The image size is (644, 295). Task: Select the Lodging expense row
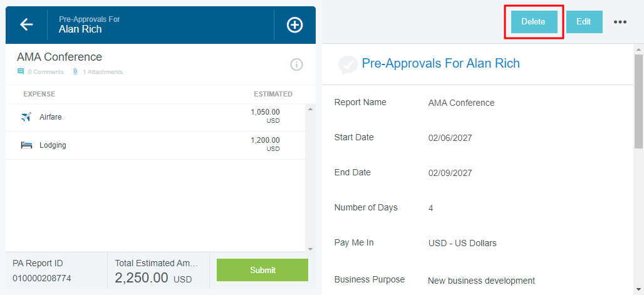click(x=150, y=145)
